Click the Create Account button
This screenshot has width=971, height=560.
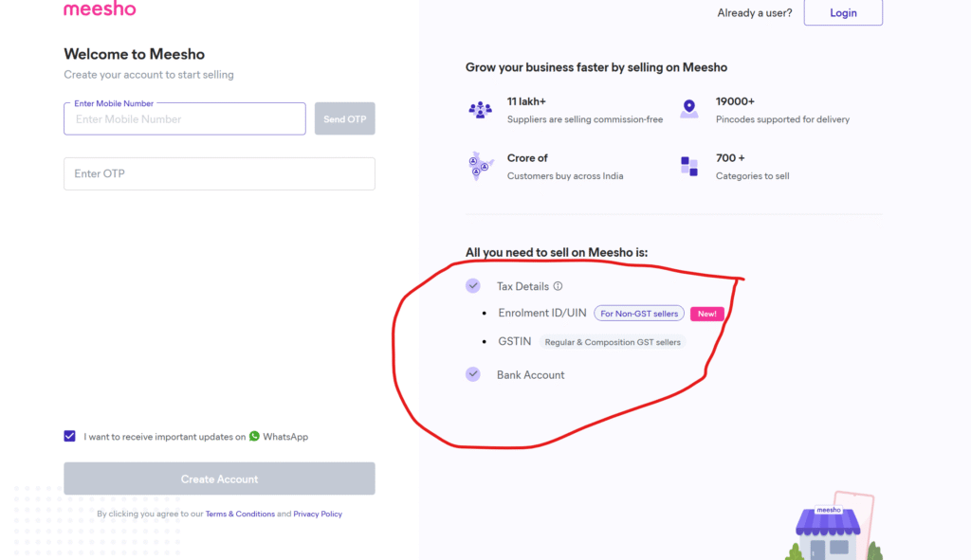219,479
